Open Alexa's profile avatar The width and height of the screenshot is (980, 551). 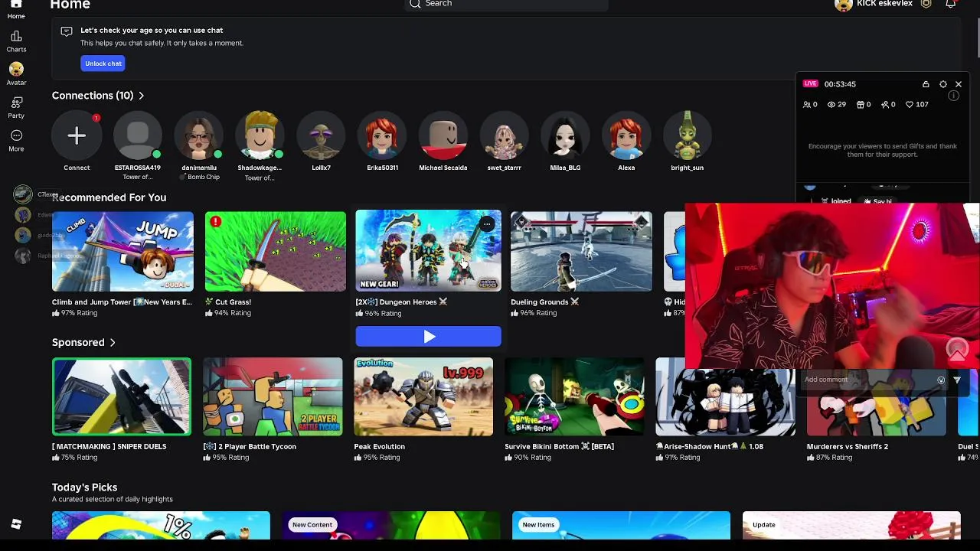tap(626, 136)
